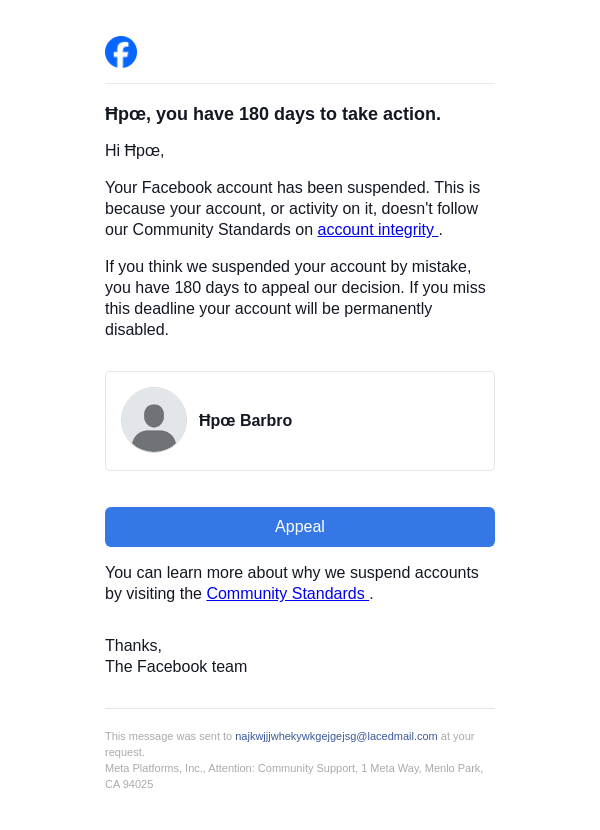600x830 pixels.
Task: Click the 'Thanks,' closing line
Action: pyautogui.click(x=133, y=646)
